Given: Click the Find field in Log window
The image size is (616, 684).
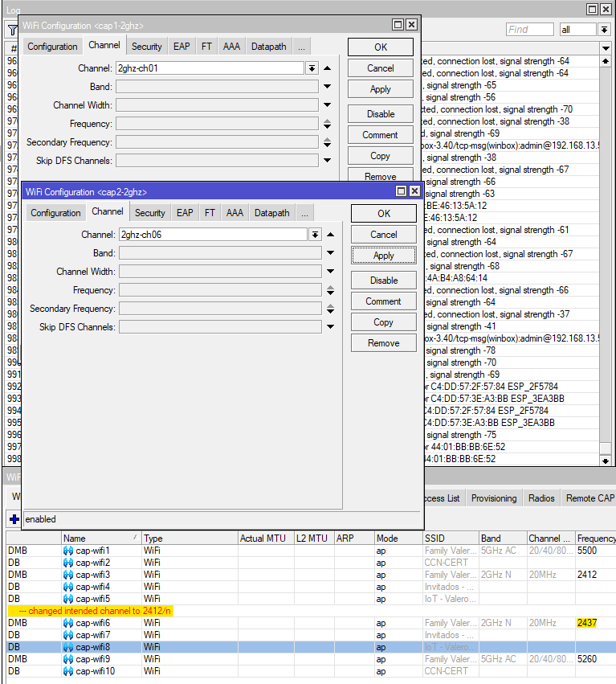Looking at the screenshot, I should click(x=530, y=30).
